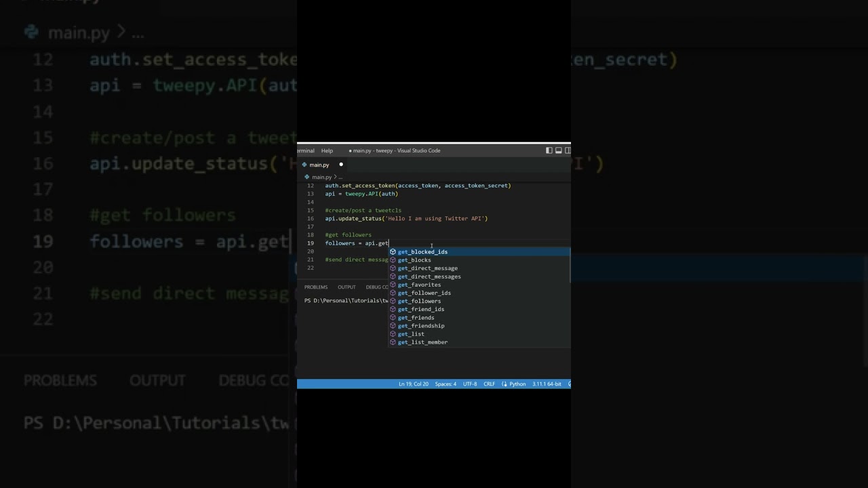Image resolution: width=868 pixels, height=488 pixels.
Task: Click Python file icon on main.py tab
Action: tap(304, 165)
